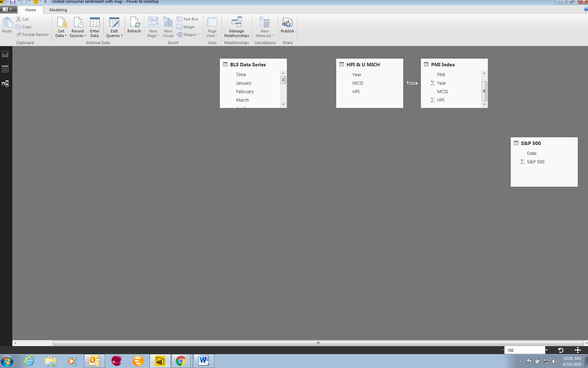Viewport: 588px width, 368px height.
Task: Click the zoom in plus button
Action: [x=547, y=350]
